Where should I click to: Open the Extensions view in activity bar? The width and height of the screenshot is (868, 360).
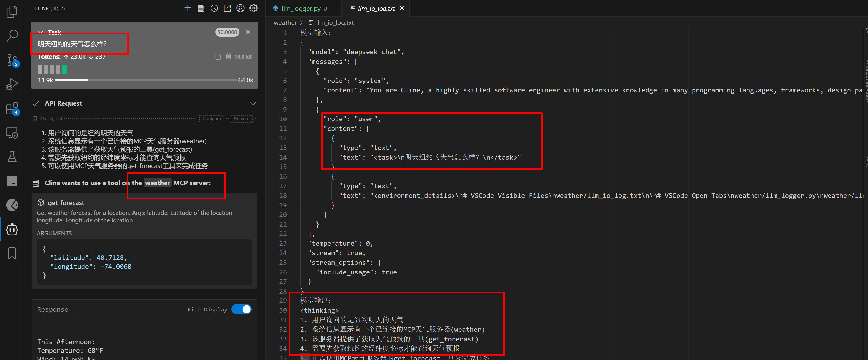point(13,109)
